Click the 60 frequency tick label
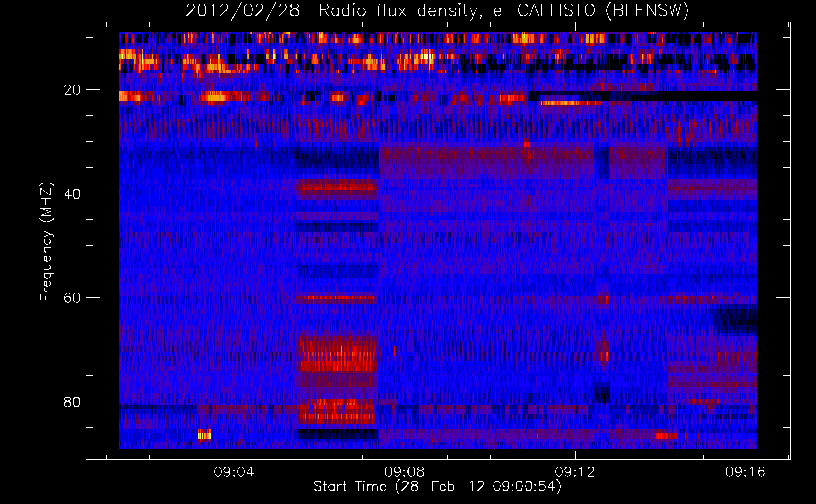This screenshot has height=504, width=816. pyautogui.click(x=72, y=298)
